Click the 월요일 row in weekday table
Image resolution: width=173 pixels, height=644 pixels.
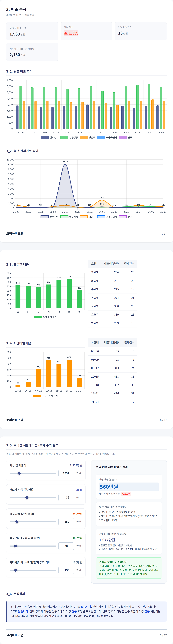[x=113, y=272]
